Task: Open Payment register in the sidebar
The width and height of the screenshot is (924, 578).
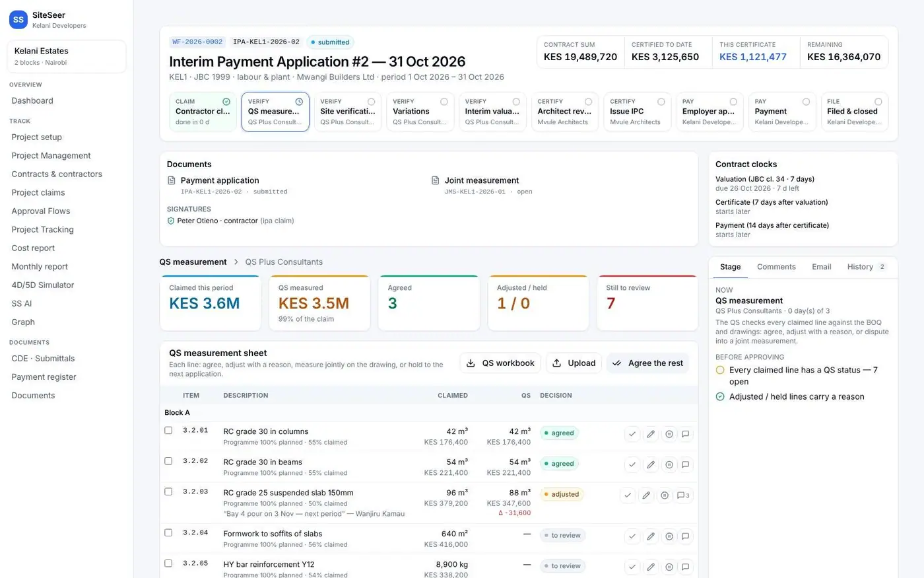Action: tap(44, 377)
